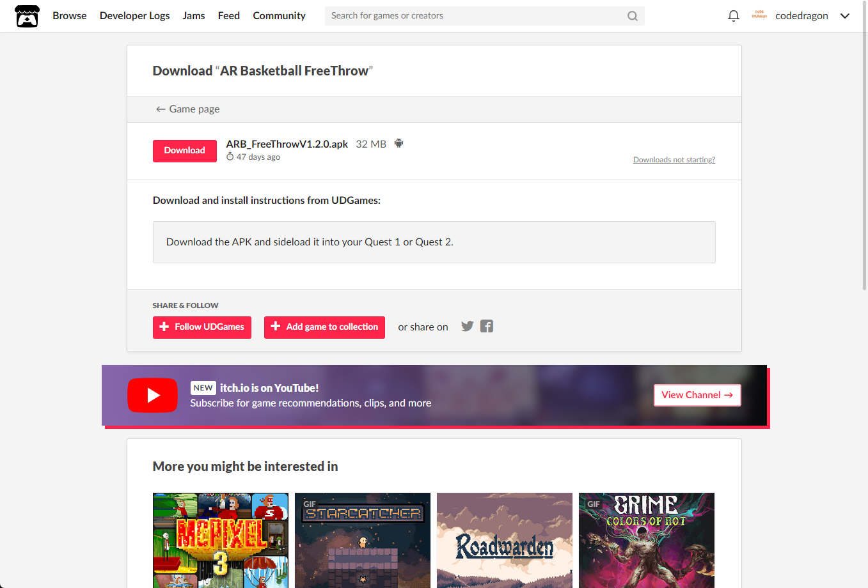The image size is (868, 588).
Task: Click the NEW badge on banner
Action: (x=203, y=388)
